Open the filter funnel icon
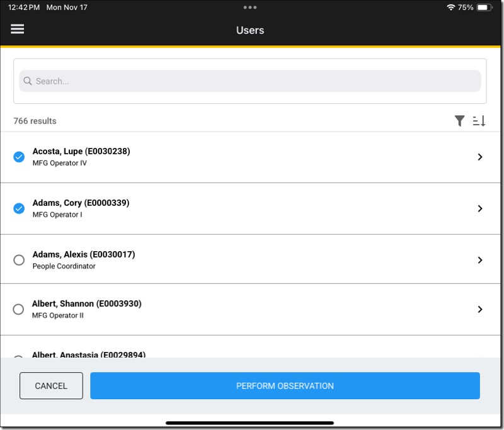 pos(459,121)
